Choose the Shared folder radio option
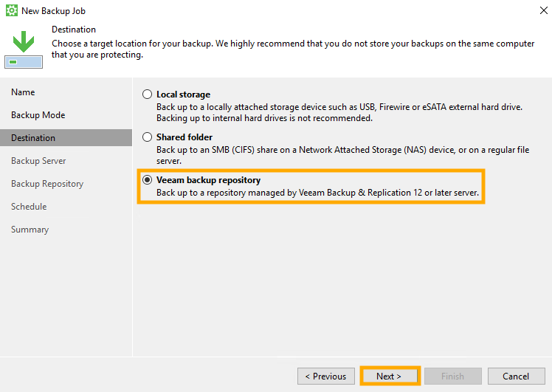 point(148,137)
